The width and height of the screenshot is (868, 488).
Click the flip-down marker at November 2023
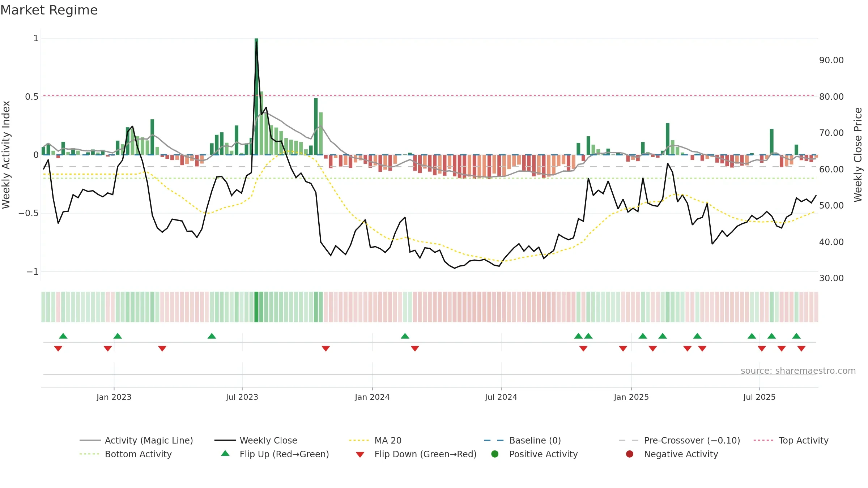(x=326, y=348)
